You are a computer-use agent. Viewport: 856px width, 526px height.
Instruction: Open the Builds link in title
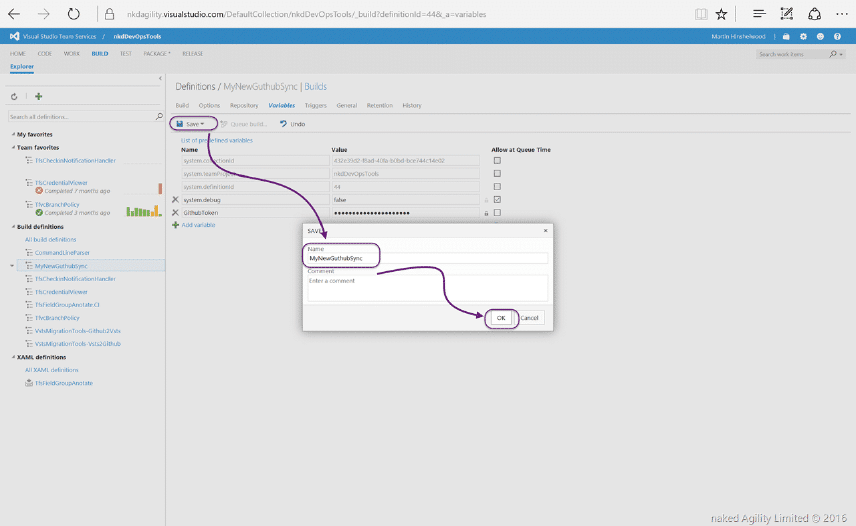(316, 86)
